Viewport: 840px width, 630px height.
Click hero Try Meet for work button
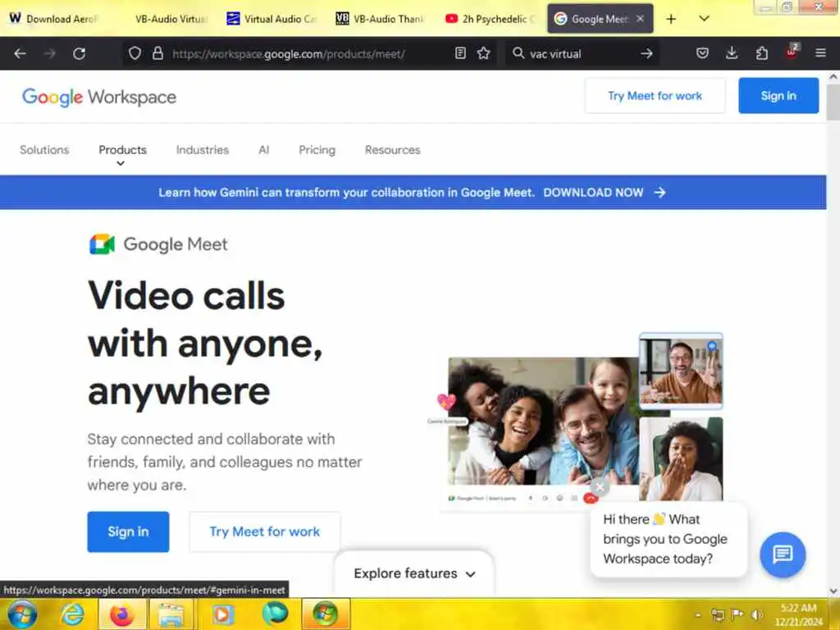tap(265, 532)
